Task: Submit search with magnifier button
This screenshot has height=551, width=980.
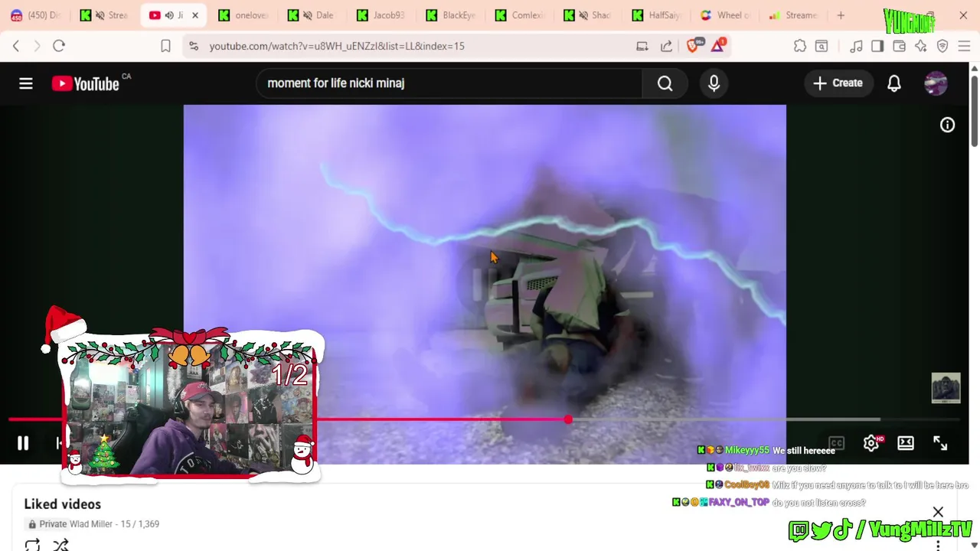Action: point(665,83)
